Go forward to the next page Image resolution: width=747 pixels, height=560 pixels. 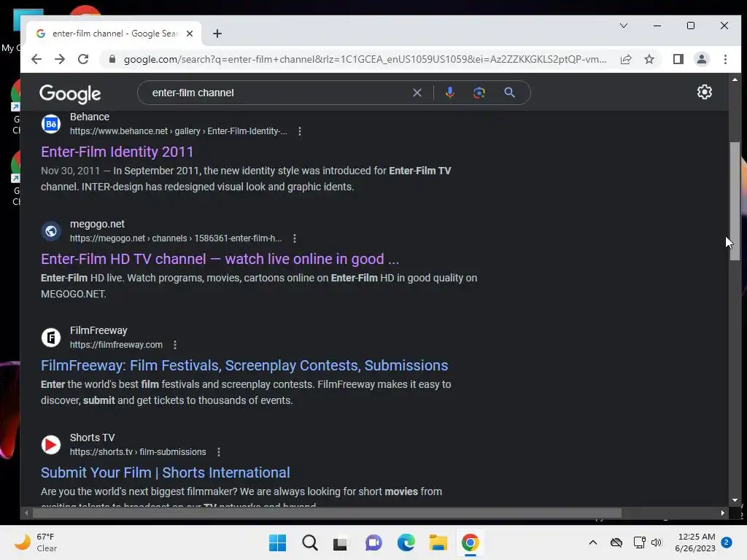pos(60,59)
